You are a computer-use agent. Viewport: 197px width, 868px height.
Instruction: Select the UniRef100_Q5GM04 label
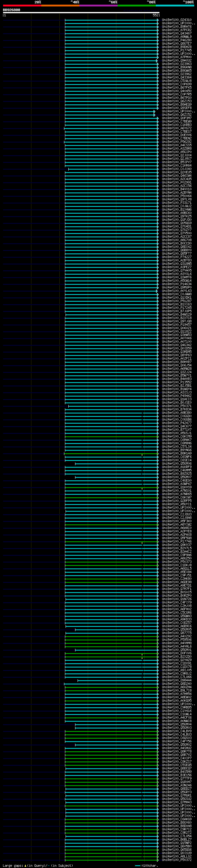tap(177, 725)
